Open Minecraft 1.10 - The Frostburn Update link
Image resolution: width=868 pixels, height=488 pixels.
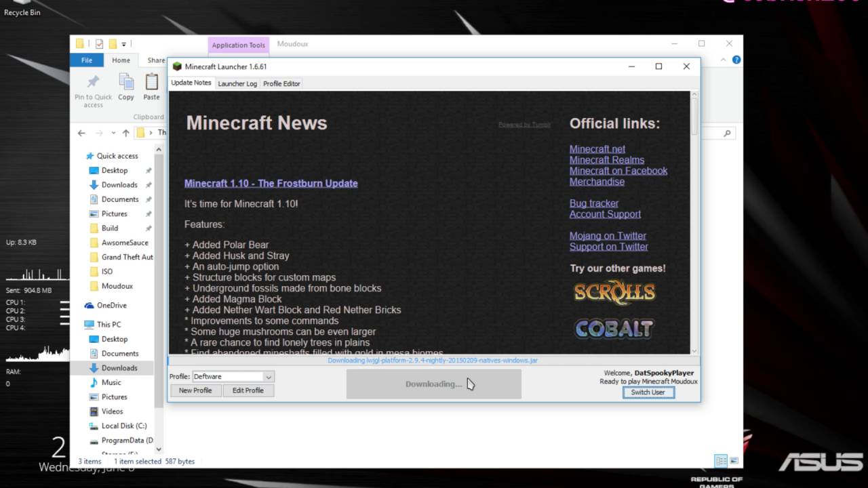pos(271,183)
